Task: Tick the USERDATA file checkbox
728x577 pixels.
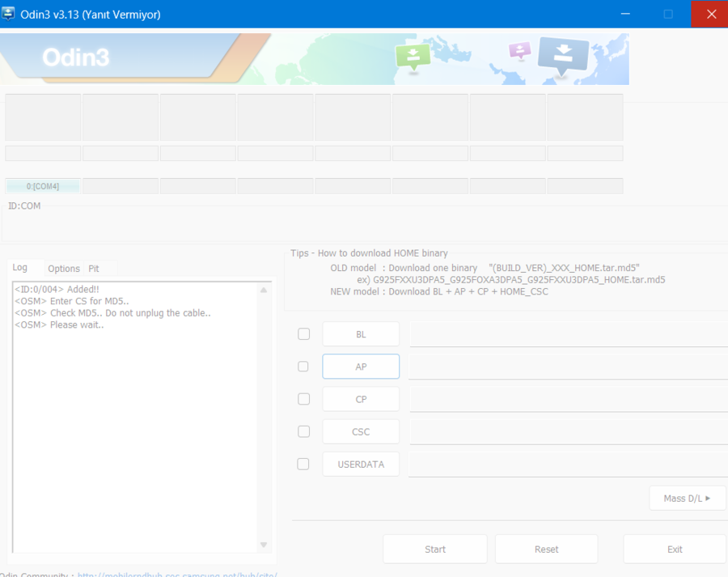Action: pyautogui.click(x=303, y=465)
